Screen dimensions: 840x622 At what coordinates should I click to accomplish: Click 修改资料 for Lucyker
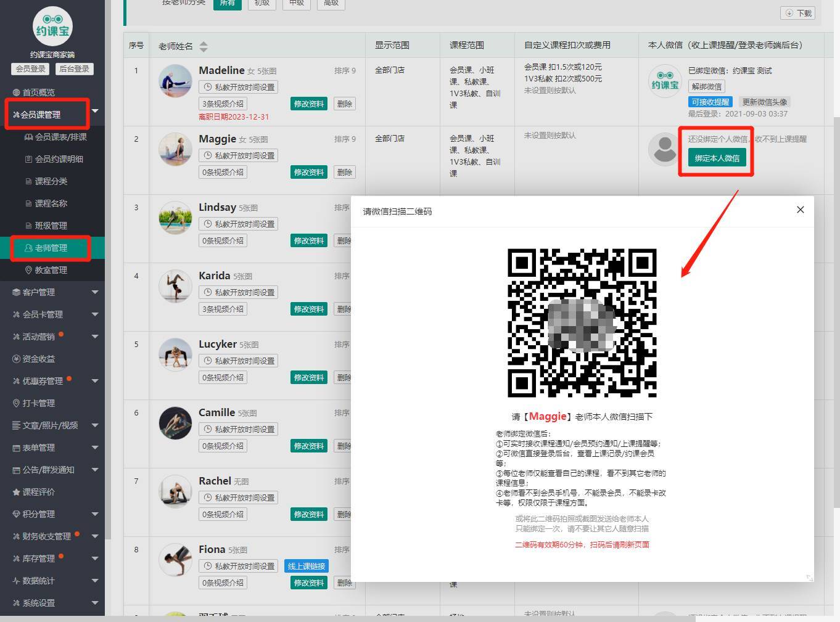coord(308,377)
